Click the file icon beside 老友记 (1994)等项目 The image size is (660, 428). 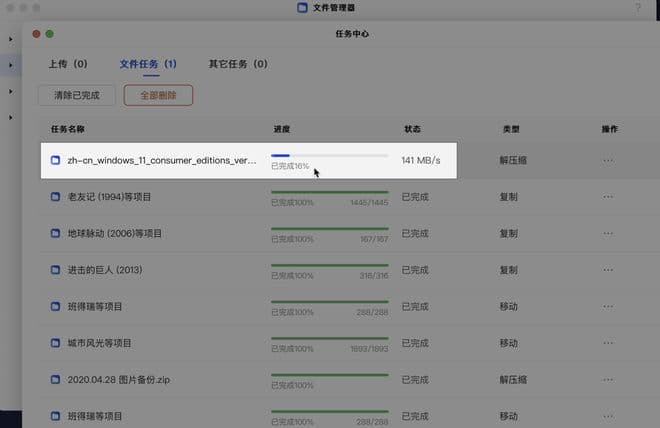click(x=56, y=197)
